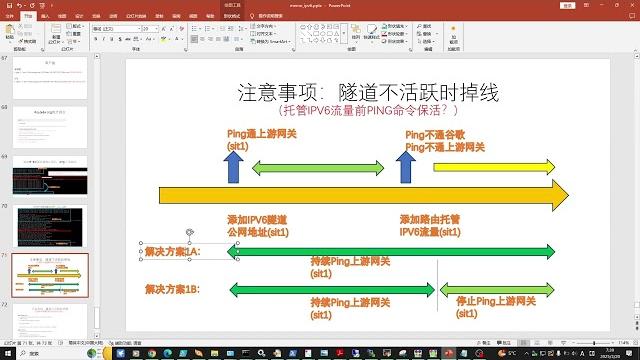
Task: Open the Shape Outline dropdown
Action: click(395, 34)
